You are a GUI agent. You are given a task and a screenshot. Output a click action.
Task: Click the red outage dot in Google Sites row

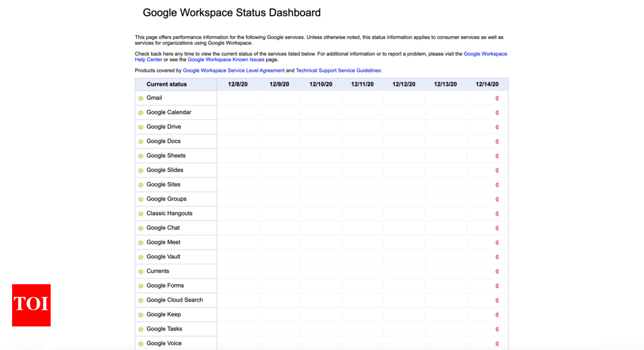coord(497,185)
